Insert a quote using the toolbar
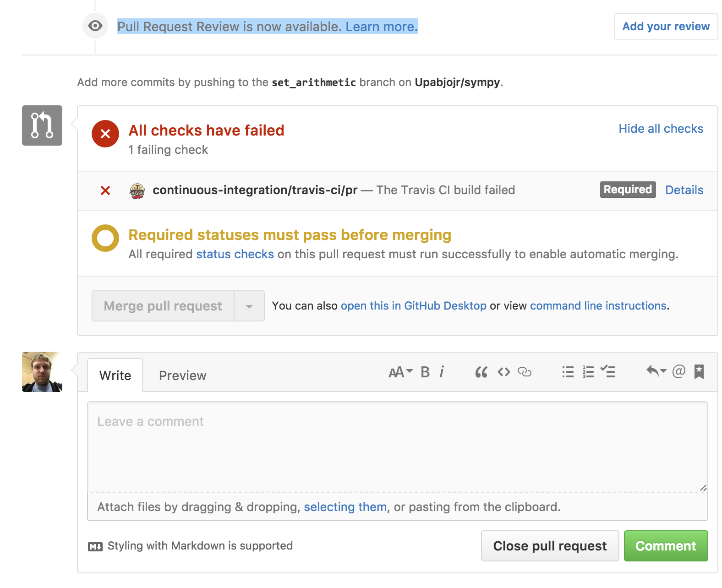This screenshot has width=722, height=588. coord(481,372)
